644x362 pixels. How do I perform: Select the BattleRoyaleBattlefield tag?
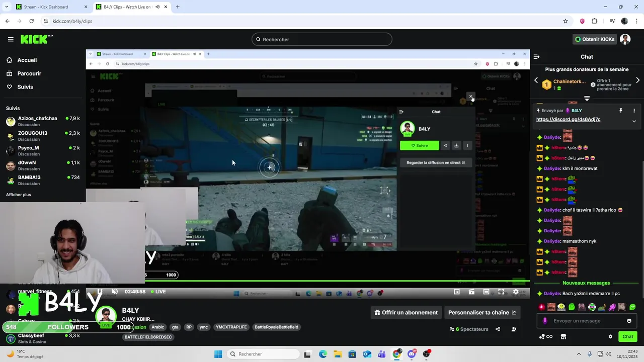coord(276,327)
